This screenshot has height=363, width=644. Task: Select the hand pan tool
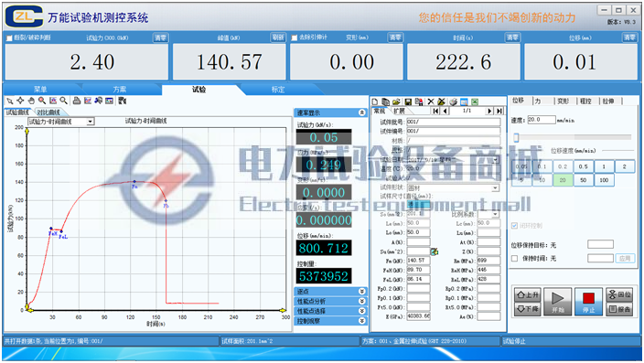coord(31,101)
